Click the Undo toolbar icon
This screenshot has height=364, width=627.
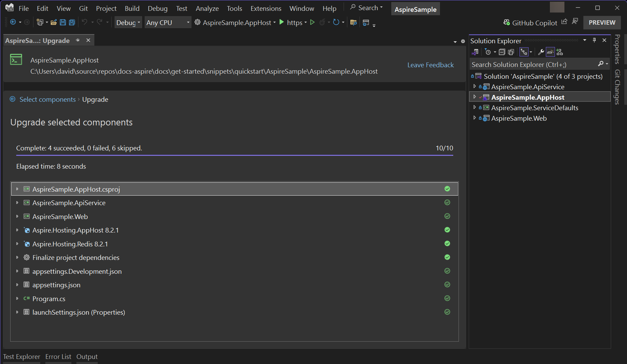click(x=85, y=22)
